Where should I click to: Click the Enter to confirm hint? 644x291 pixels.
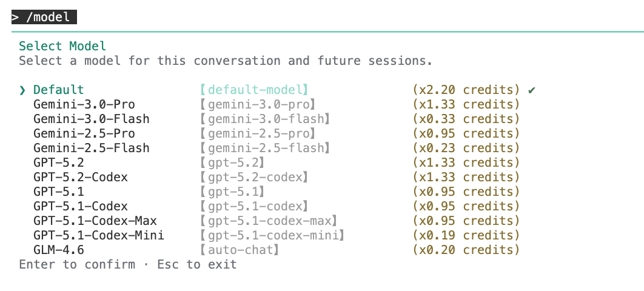click(x=77, y=264)
